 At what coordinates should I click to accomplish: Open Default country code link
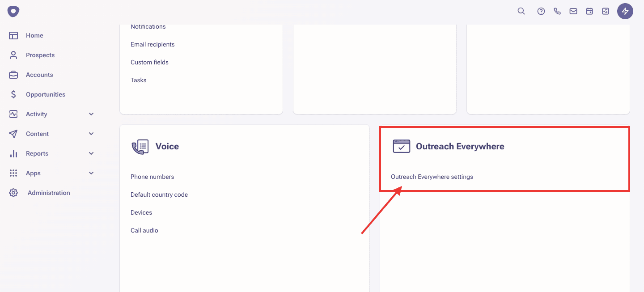click(x=159, y=195)
